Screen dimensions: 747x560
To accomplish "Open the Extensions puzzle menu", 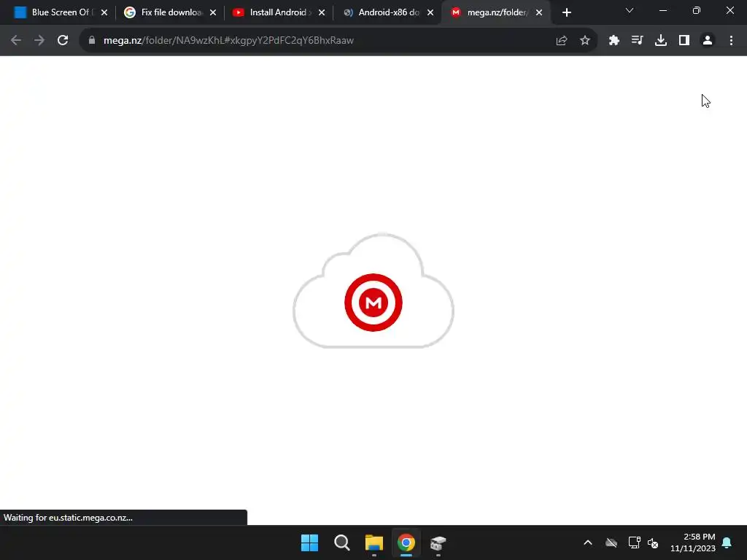I will pos(614,41).
